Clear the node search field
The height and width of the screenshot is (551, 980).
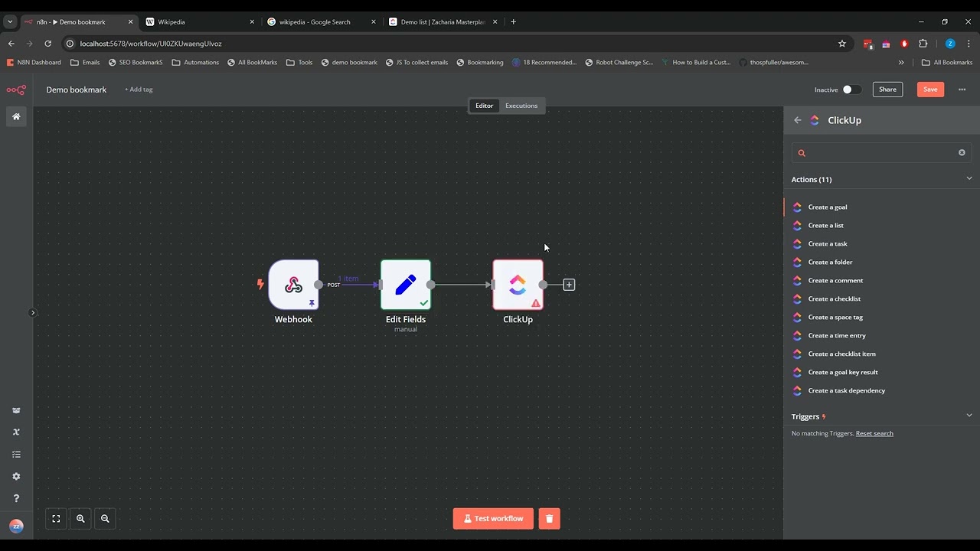tap(962, 152)
